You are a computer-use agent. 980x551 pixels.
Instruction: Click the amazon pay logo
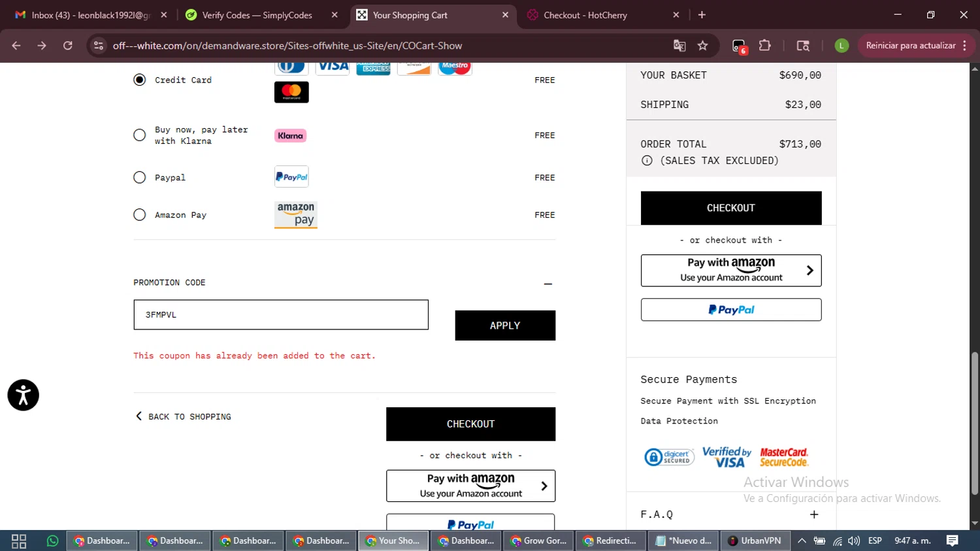[x=296, y=214]
